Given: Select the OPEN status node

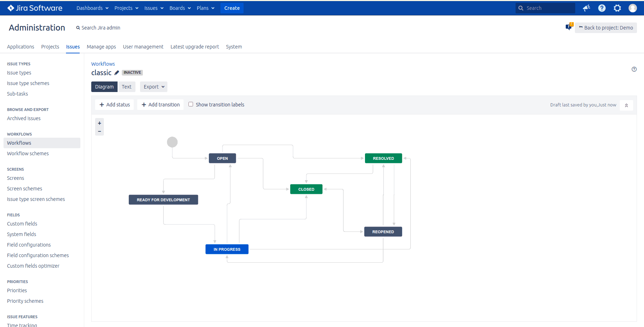Looking at the screenshot, I should 223,158.
